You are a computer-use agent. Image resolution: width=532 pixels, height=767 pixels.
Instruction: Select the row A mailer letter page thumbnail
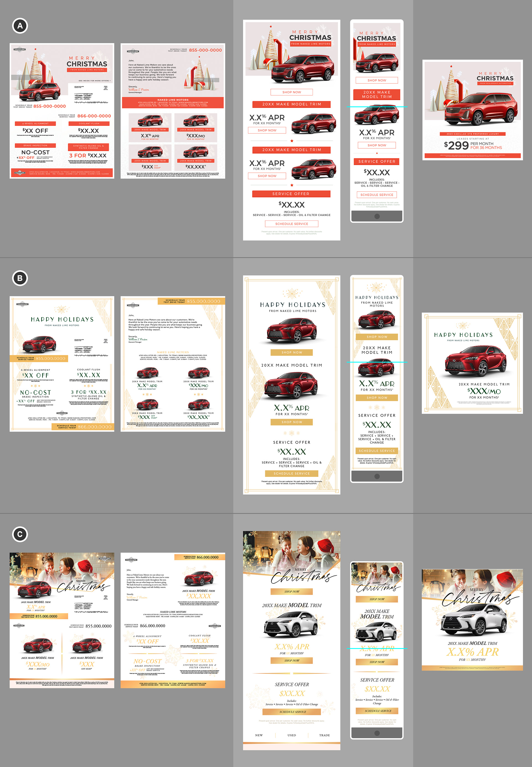coord(173,111)
